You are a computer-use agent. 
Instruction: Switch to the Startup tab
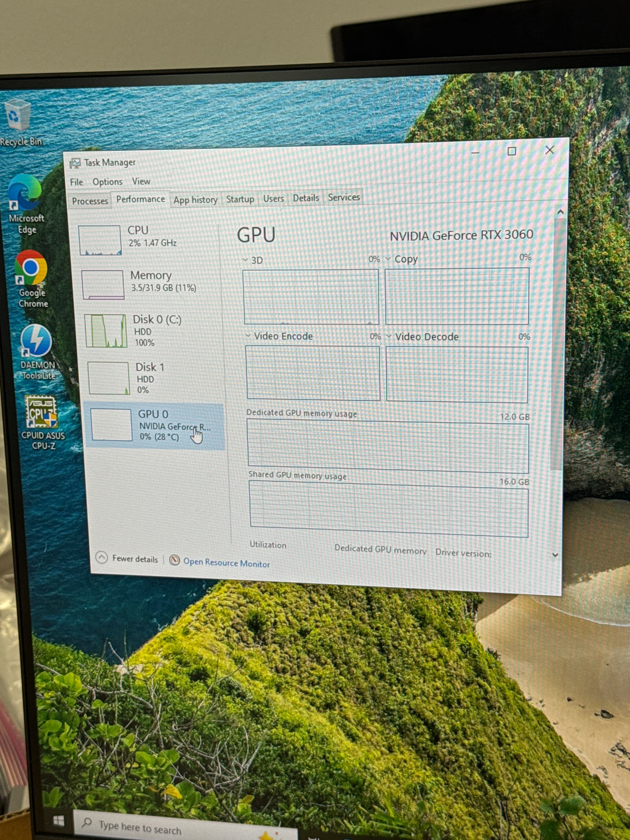[x=240, y=199]
